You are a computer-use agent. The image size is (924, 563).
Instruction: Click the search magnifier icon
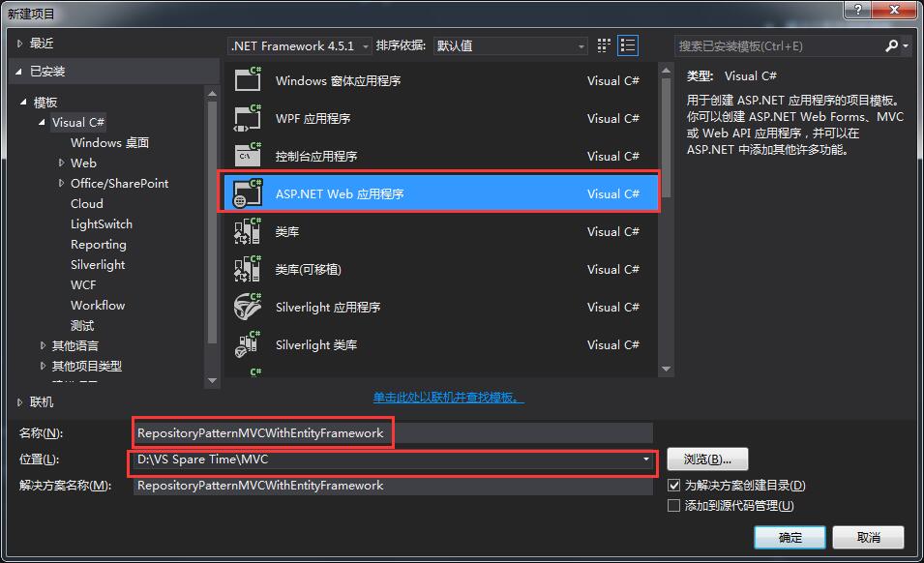click(x=891, y=45)
